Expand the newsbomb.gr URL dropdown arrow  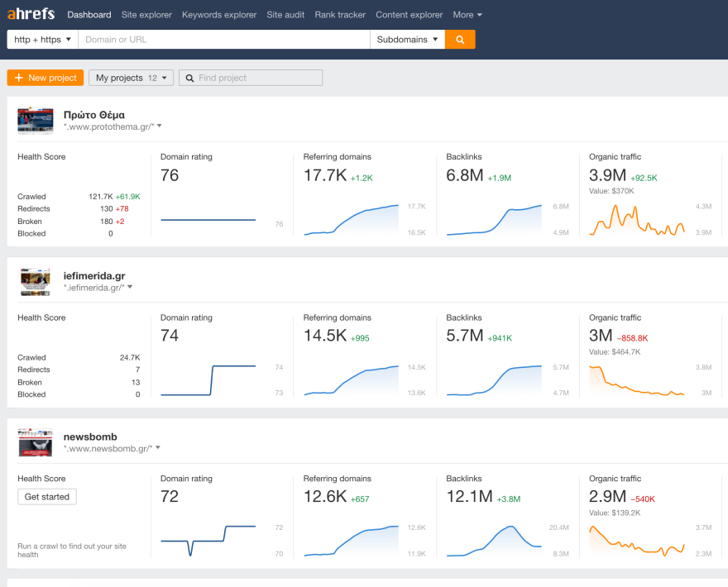158,448
